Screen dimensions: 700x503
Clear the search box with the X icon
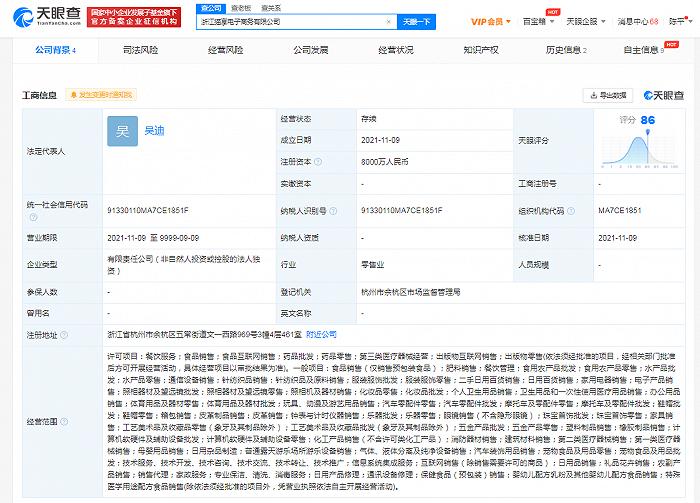pos(388,21)
